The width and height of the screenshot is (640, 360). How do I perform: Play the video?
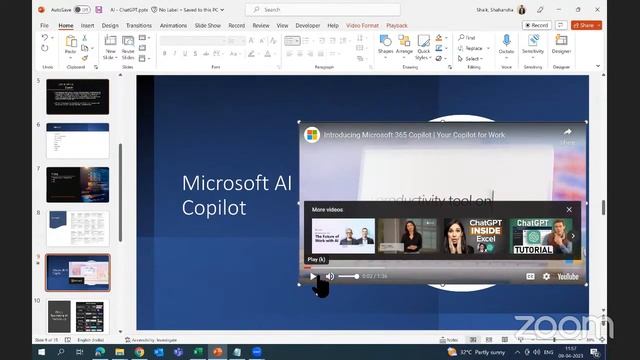(313, 276)
